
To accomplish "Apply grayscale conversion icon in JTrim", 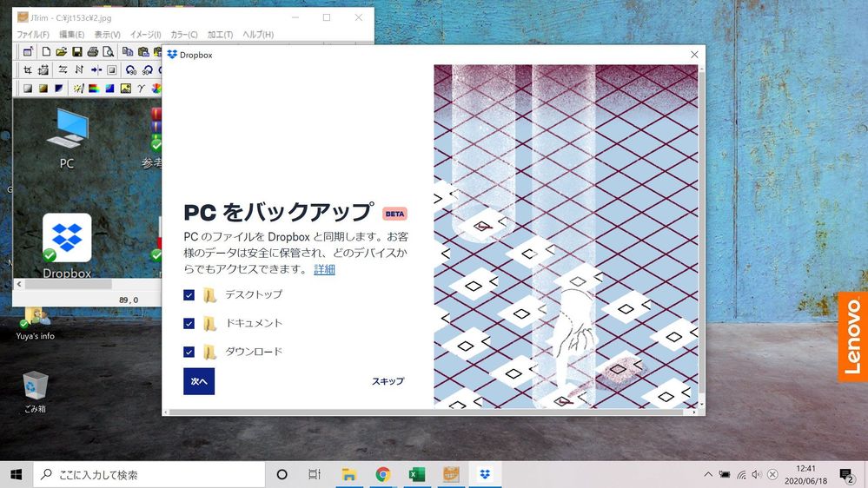I will [27, 88].
